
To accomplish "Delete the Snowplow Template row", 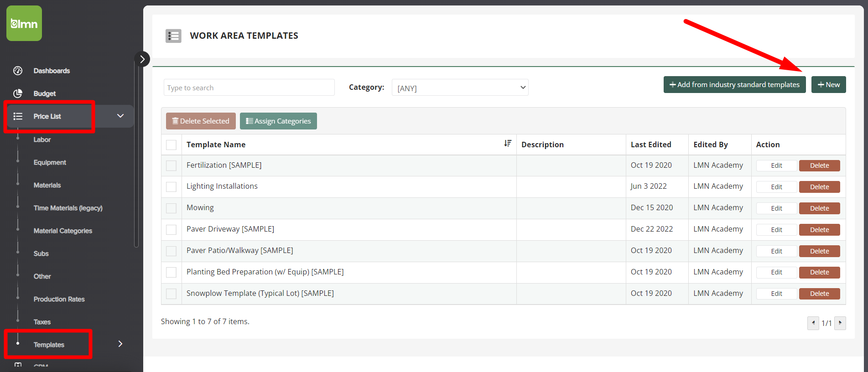I will (x=819, y=294).
